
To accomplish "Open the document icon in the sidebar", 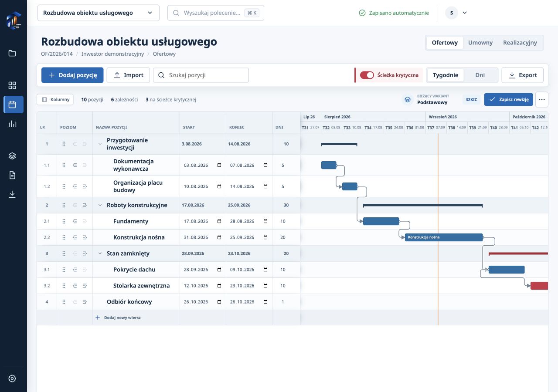I will point(12,175).
